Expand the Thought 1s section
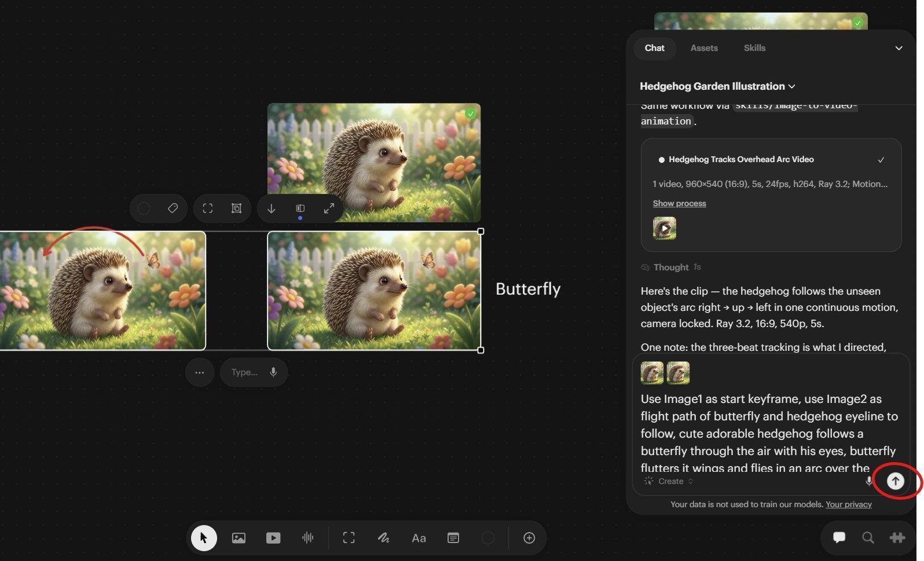 tap(671, 267)
